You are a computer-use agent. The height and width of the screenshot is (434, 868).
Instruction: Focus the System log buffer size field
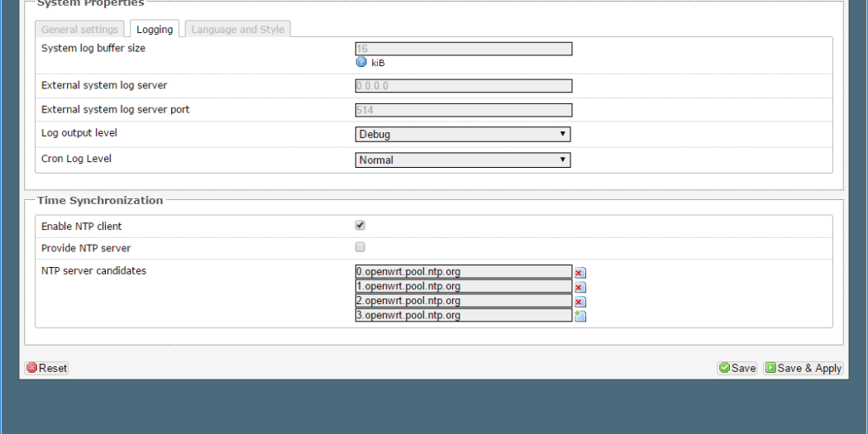(x=463, y=49)
